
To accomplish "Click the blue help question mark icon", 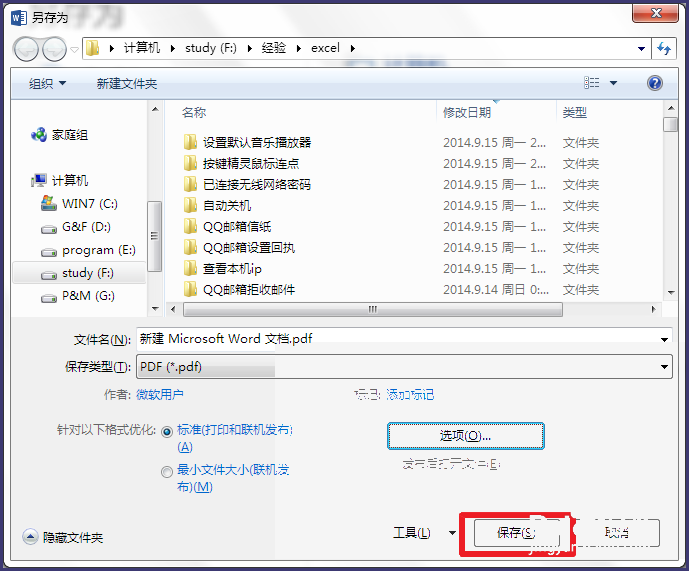I will coord(655,83).
